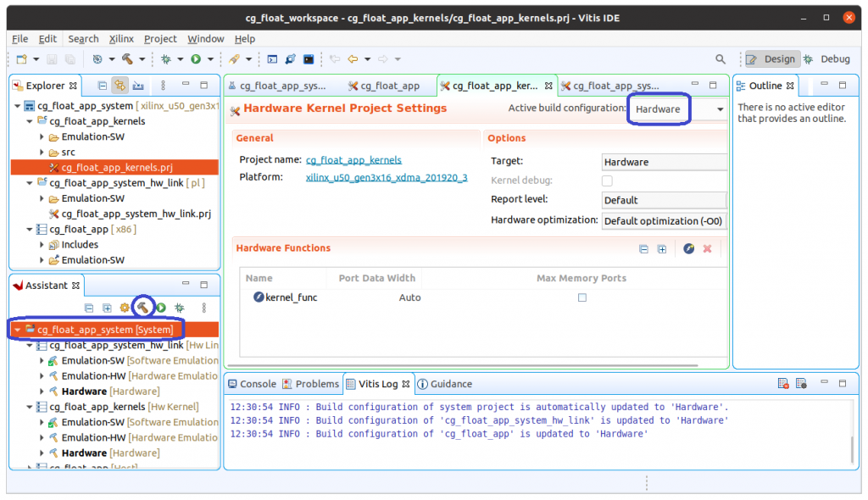868x500 pixels.
Task: Click the back navigation arrow icon
Action: [x=353, y=59]
